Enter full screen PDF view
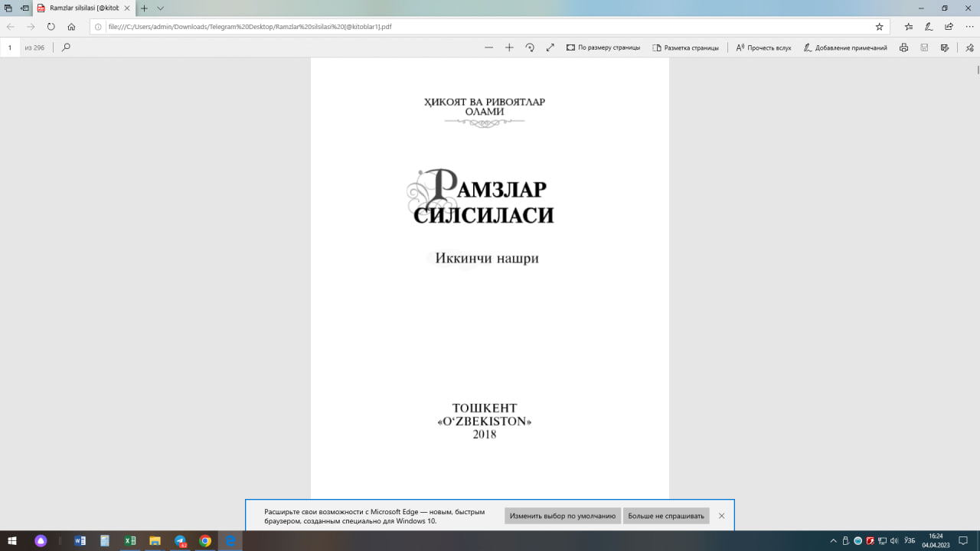The width and height of the screenshot is (980, 551). [x=550, y=47]
